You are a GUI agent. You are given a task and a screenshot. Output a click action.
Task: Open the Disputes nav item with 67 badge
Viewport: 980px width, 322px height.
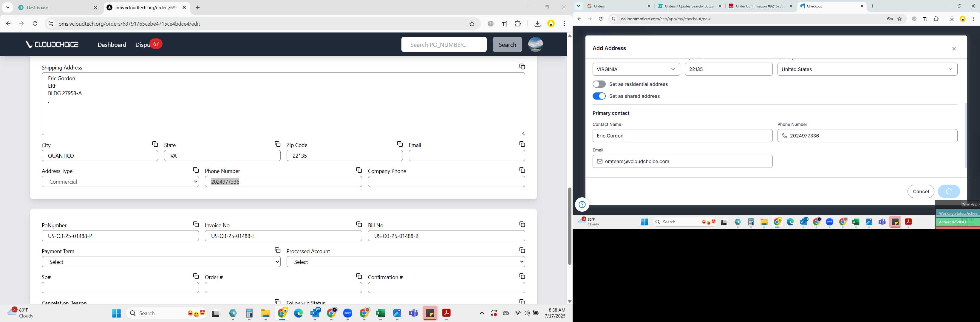148,44
